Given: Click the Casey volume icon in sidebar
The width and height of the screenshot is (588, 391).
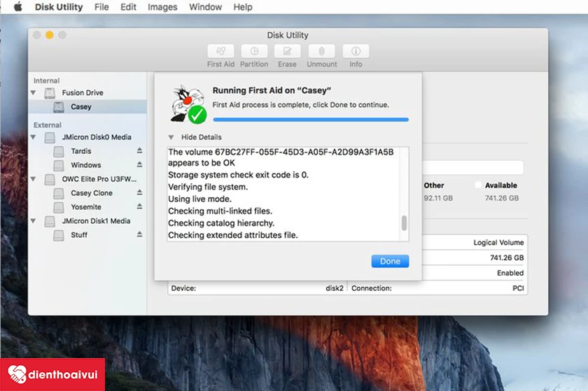Looking at the screenshot, I should [x=59, y=107].
